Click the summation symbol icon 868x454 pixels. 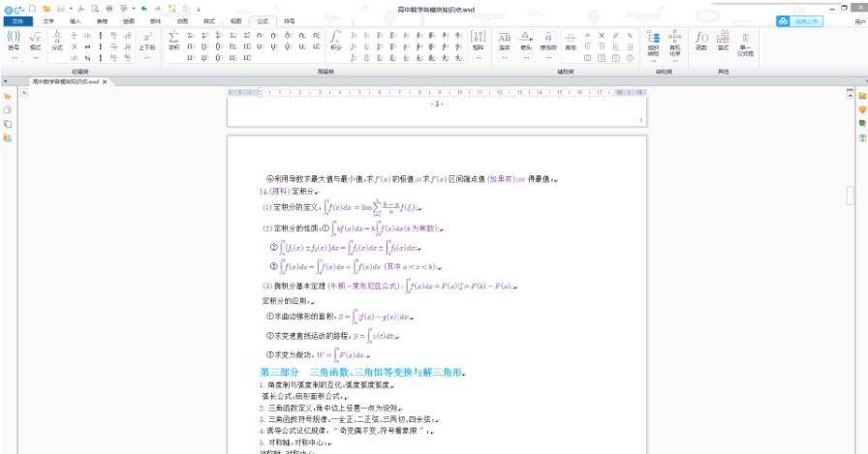(x=173, y=38)
